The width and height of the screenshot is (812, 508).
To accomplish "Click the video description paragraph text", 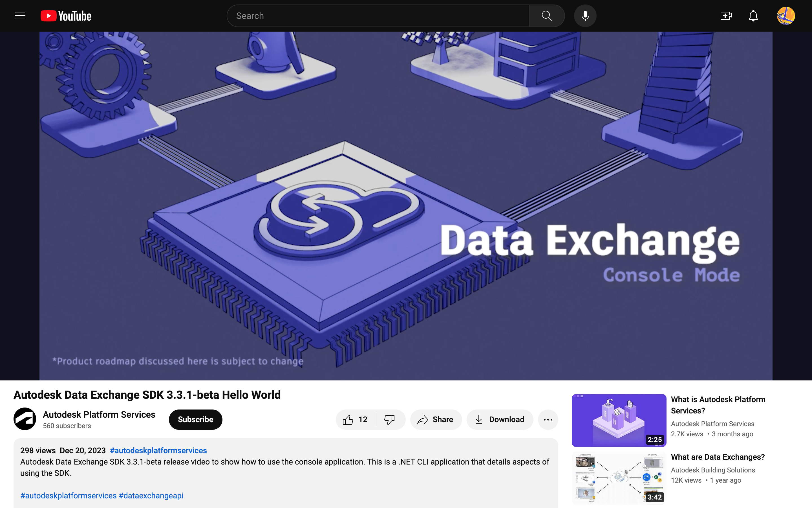I will [x=284, y=467].
